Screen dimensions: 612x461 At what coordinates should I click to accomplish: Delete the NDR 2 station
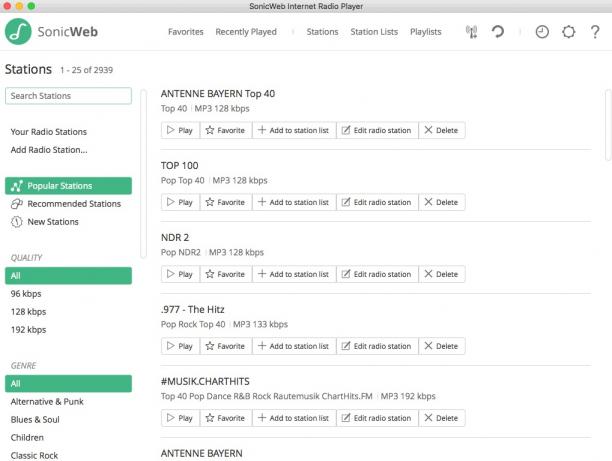coord(442,274)
